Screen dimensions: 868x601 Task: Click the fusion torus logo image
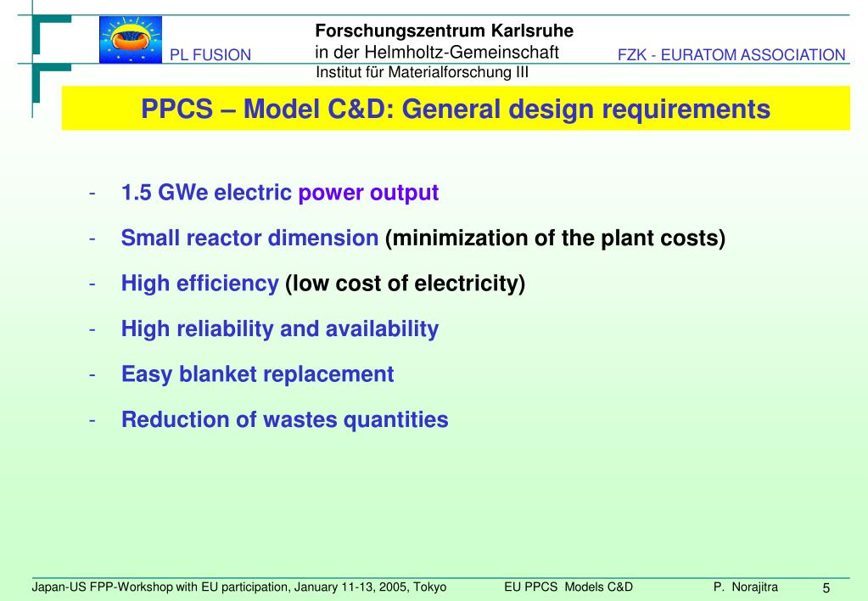pos(131,39)
